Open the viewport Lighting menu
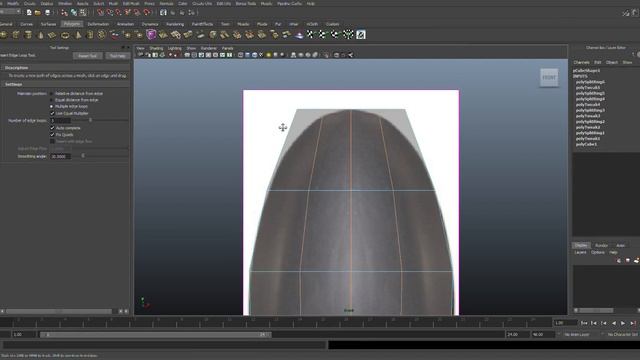640x360 pixels. pos(174,48)
